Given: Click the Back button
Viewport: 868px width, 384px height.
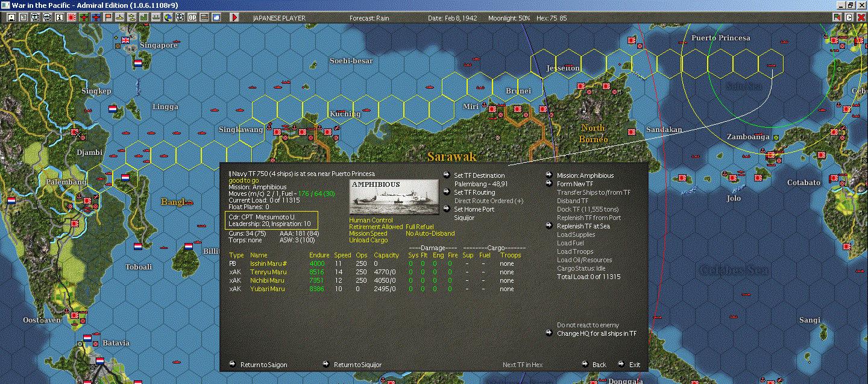Looking at the screenshot, I should pyautogui.click(x=599, y=365).
